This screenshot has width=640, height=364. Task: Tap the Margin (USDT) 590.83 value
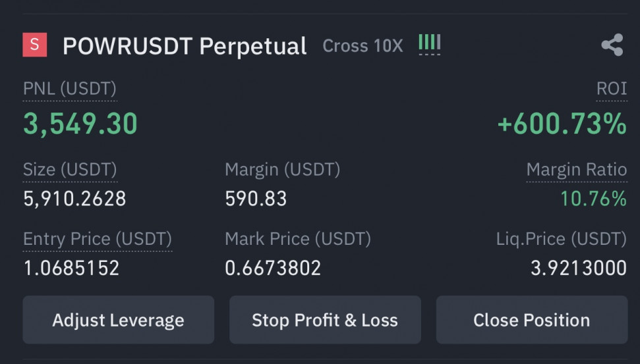click(256, 199)
